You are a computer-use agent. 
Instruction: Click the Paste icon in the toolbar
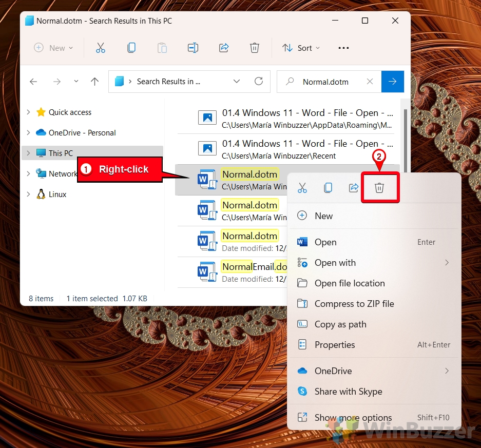tap(162, 48)
